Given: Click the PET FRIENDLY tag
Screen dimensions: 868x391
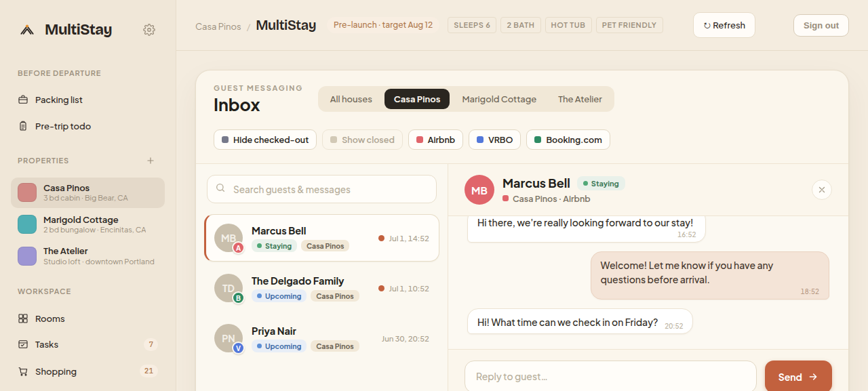Looking at the screenshot, I should 629,25.
